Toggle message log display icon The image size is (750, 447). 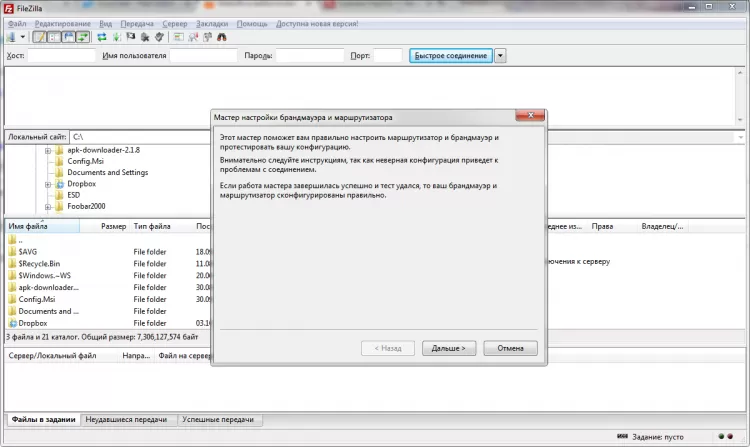[40, 37]
